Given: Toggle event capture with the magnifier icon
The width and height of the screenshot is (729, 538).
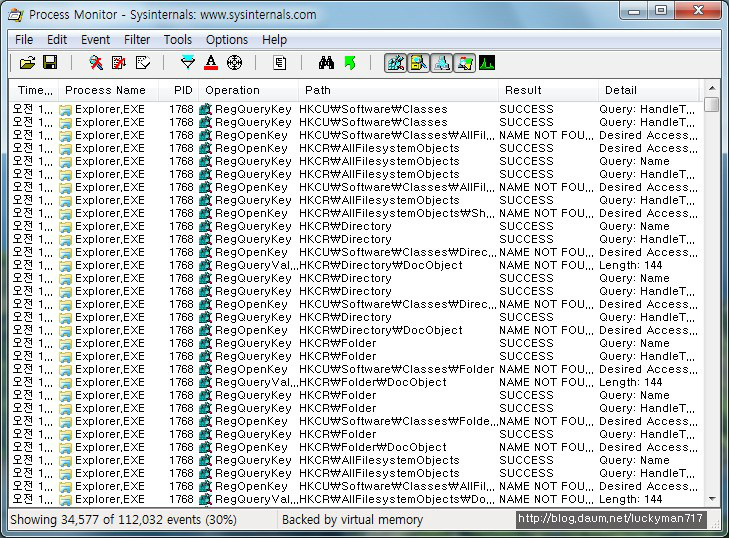Looking at the screenshot, I should coord(96,63).
